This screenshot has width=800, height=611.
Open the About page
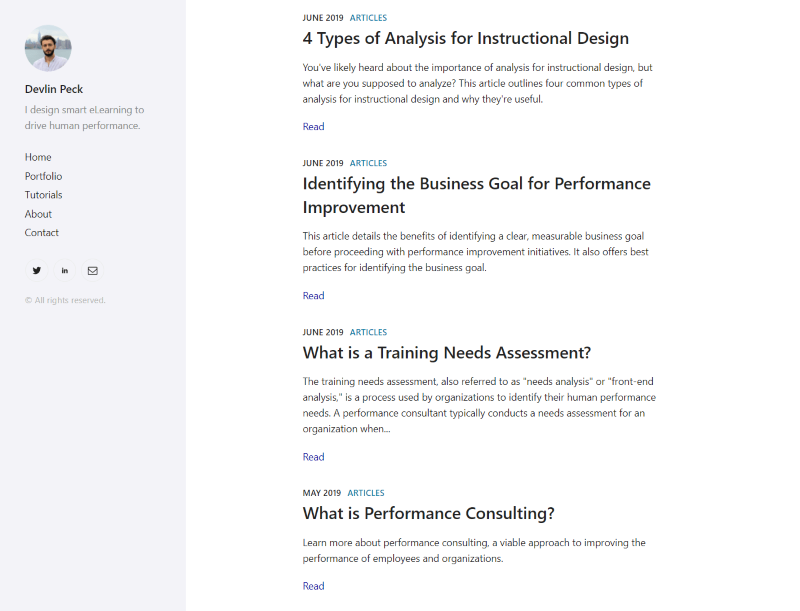[38, 213]
